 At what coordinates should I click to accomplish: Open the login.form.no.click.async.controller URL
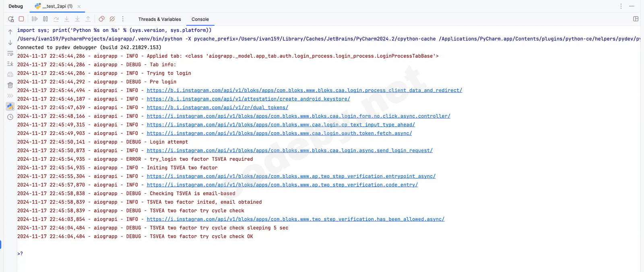pyautogui.click(x=298, y=116)
